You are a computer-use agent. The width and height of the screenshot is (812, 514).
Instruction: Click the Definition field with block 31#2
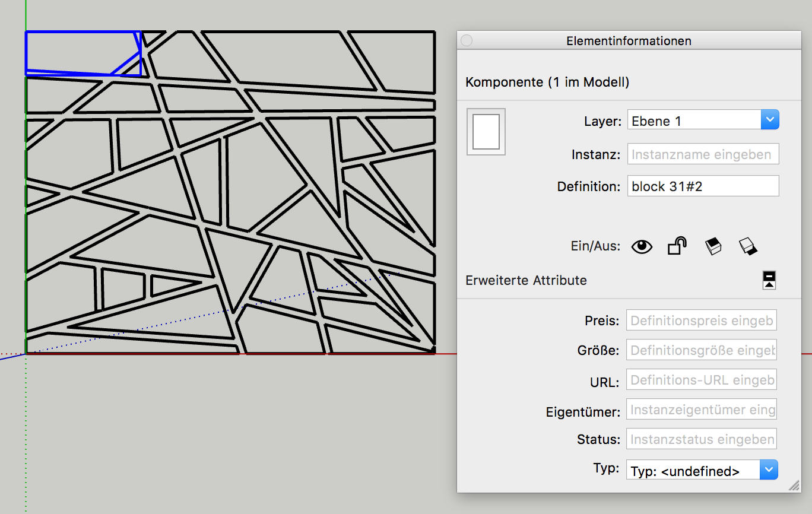(x=702, y=186)
